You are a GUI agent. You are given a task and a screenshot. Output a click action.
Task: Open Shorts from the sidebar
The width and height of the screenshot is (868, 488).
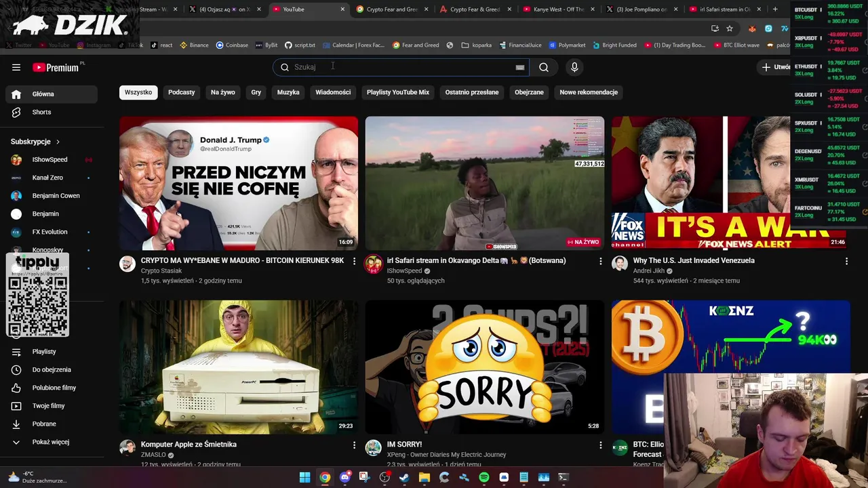[52, 112]
